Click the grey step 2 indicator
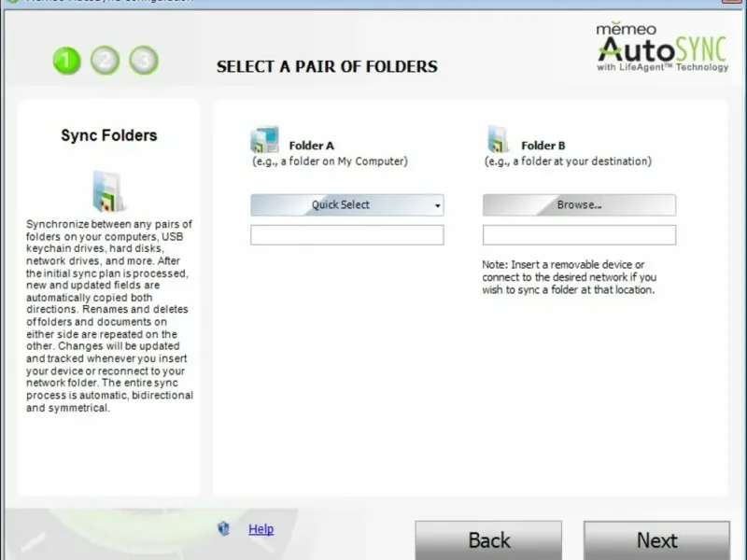The image size is (747, 560). 106,61
